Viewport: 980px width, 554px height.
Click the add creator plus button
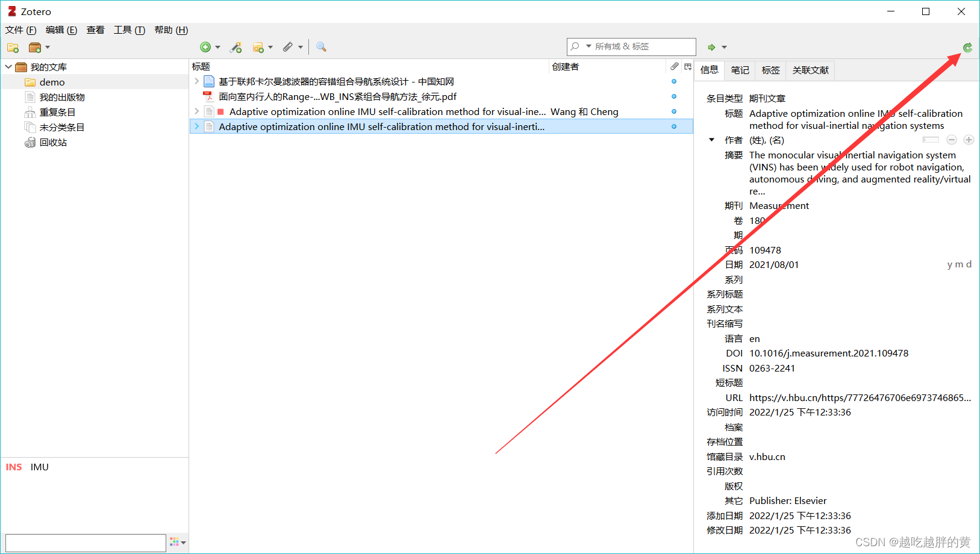pos(969,140)
